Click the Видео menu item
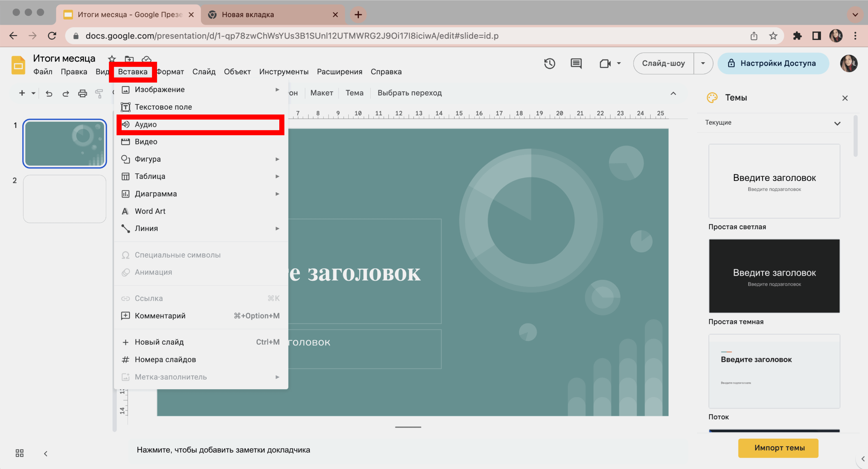This screenshot has width=868, height=469. point(147,142)
